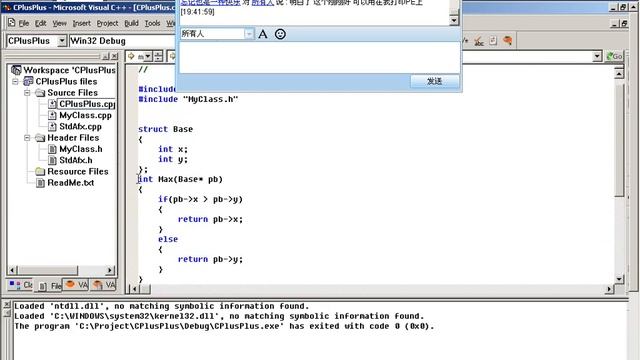Open the Tools menu

pyautogui.click(x=152, y=23)
